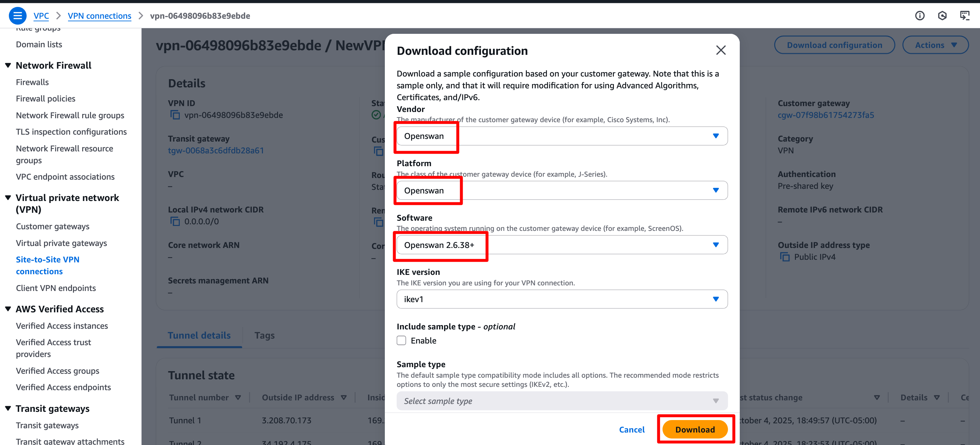Viewport: 980px width, 445px height.
Task: Click the hexagon settings icon in header
Action: [x=942, y=15]
